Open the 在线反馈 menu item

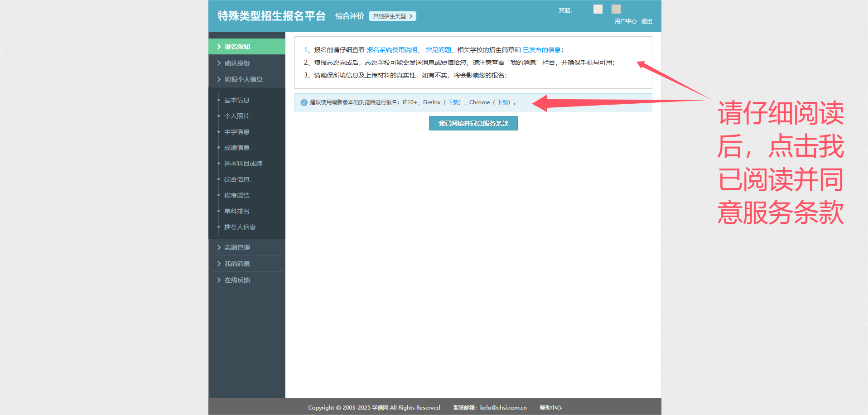(x=237, y=280)
